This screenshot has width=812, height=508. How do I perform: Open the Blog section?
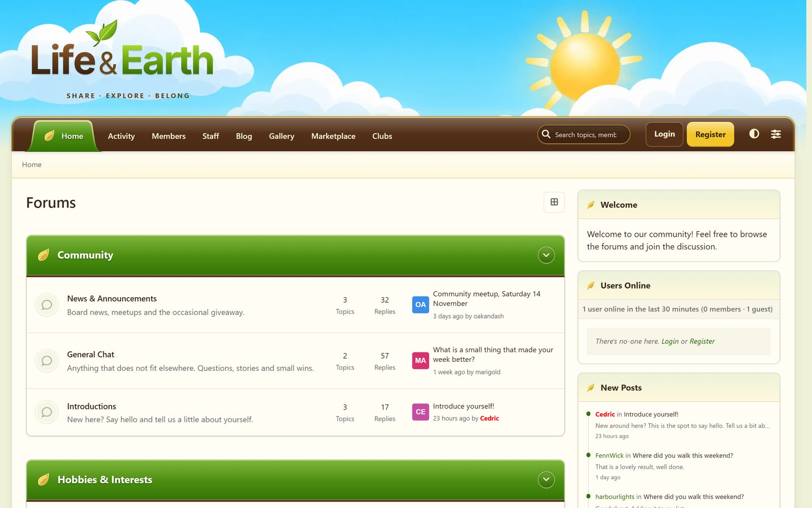(x=244, y=136)
